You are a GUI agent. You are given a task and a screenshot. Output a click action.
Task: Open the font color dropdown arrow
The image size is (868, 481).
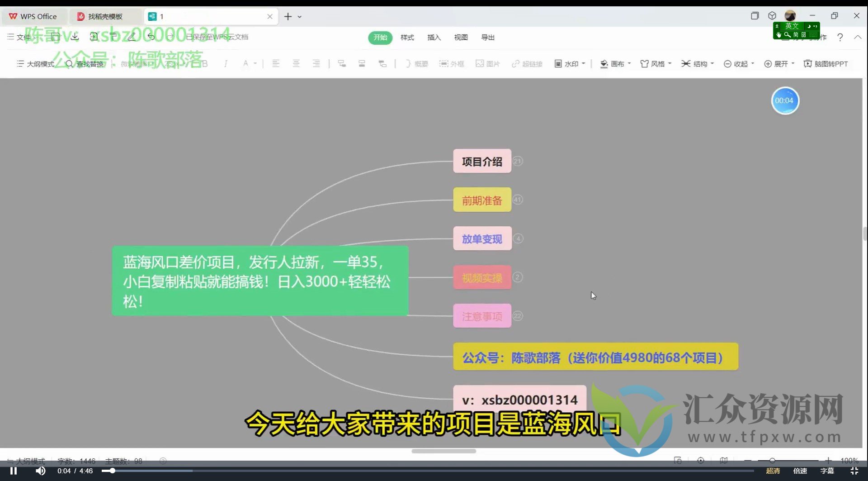point(255,63)
